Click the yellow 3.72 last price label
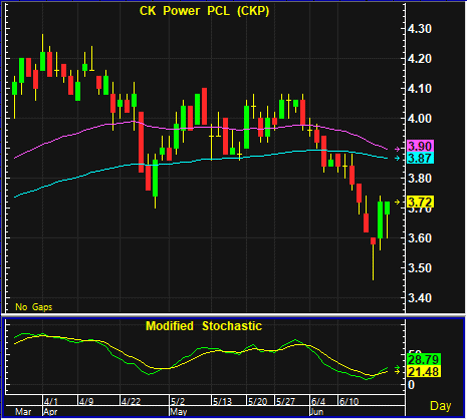 [421, 202]
